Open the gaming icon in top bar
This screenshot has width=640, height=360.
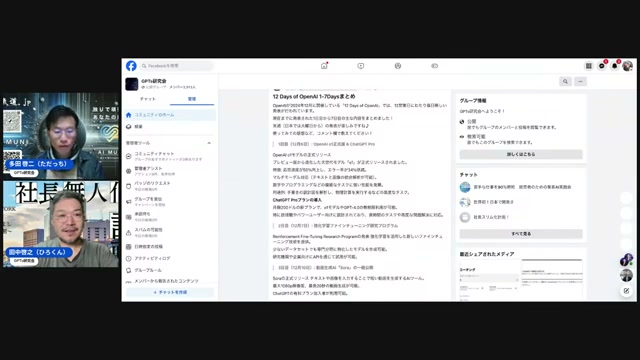pos(435,66)
